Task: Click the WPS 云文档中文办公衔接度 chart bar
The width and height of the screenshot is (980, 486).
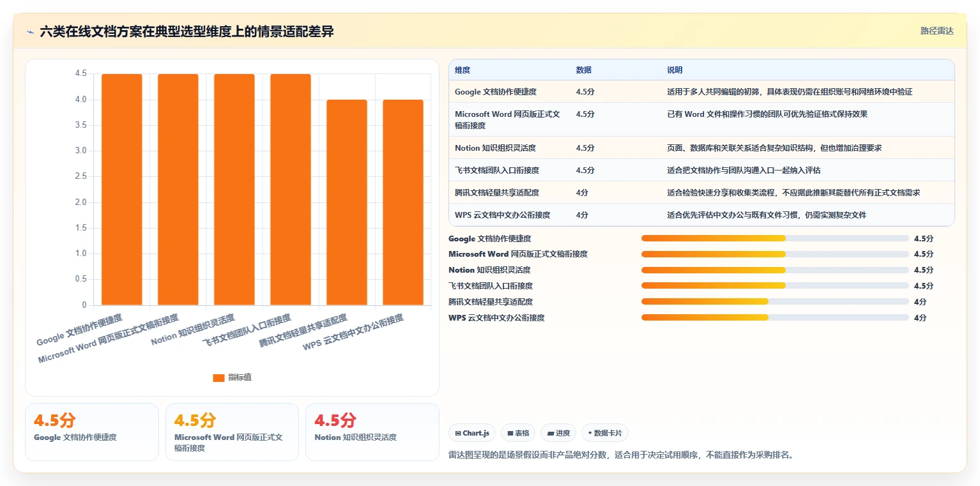Action: pos(403,202)
